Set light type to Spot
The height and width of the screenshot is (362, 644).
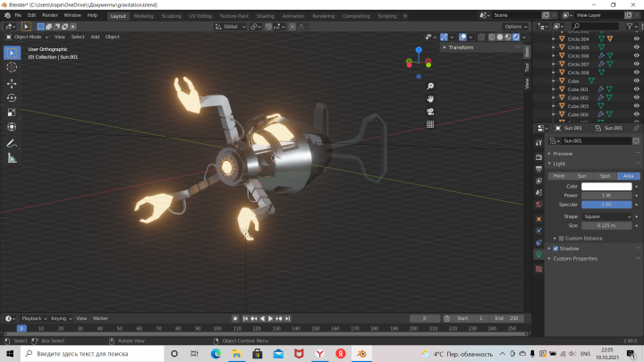click(x=605, y=176)
